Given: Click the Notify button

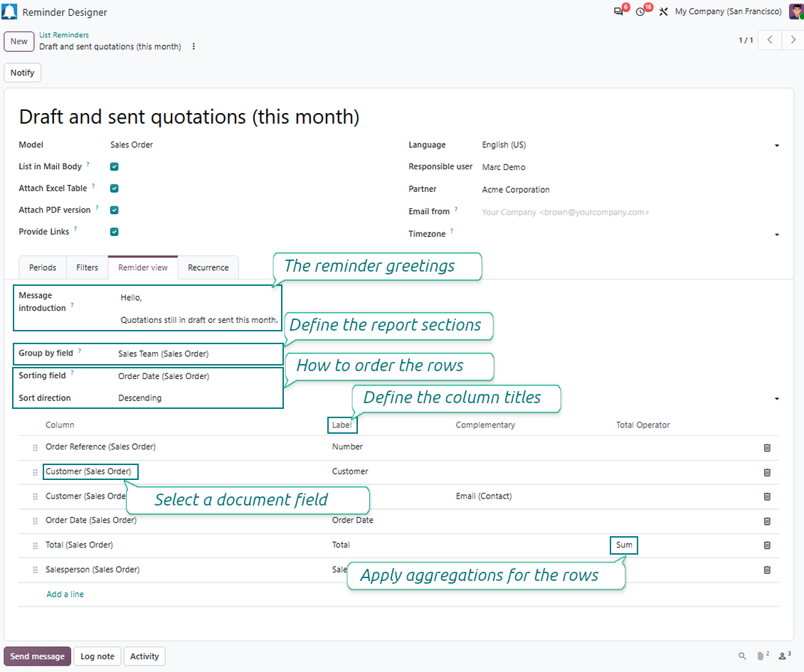Looking at the screenshot, I should click(x=23, y=73).
